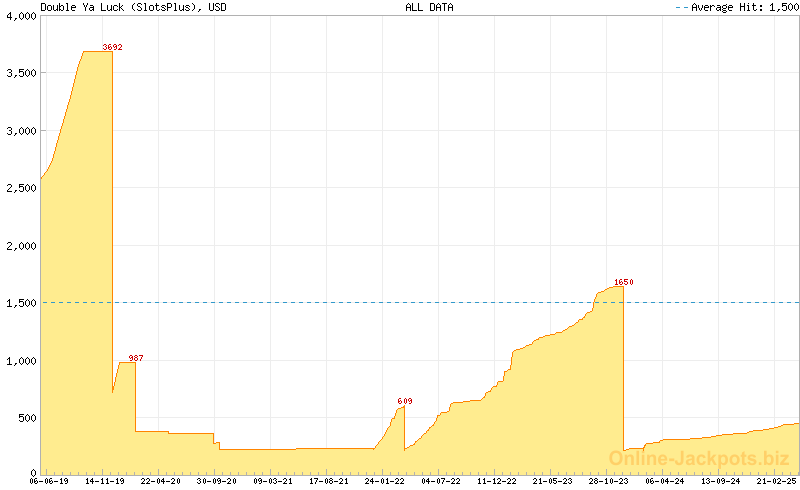This screenshot has height=490, width=800.
Task: Select the 24-01-22 x-axis date
Action: click(x=384, y=481)
